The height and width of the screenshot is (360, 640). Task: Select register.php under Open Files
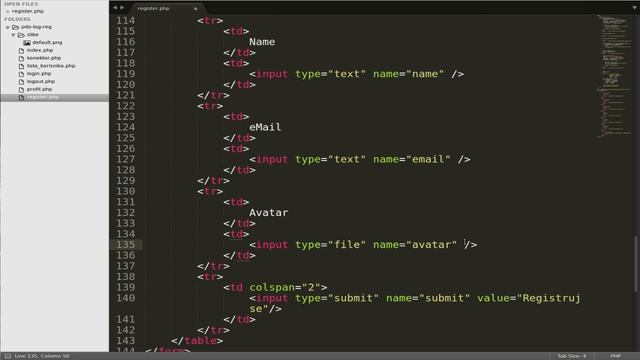(x=28, y=11)
